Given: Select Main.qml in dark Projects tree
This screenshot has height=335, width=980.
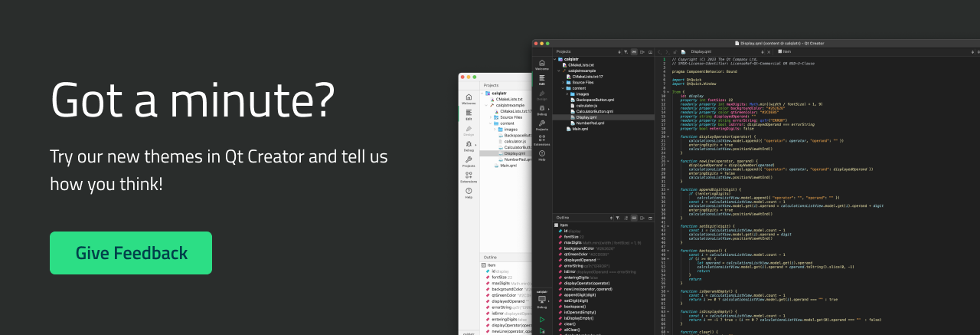Looking at the screenshot, I should click(578, 129).
